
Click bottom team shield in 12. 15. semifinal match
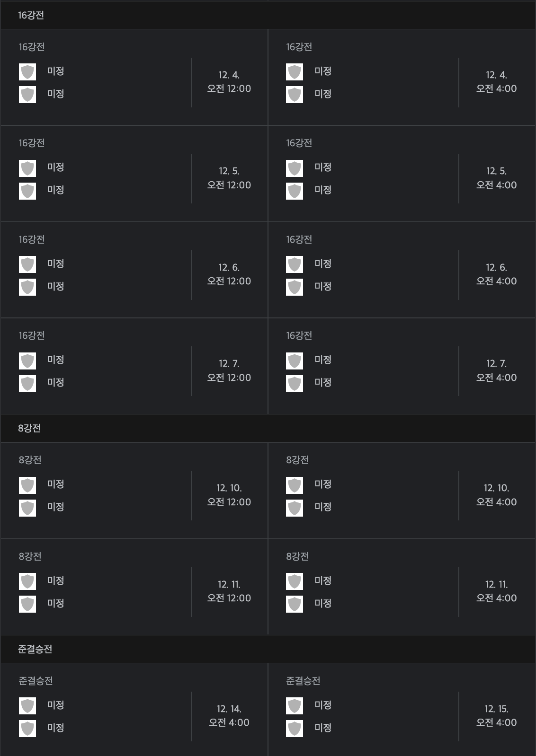pos(295,729)
